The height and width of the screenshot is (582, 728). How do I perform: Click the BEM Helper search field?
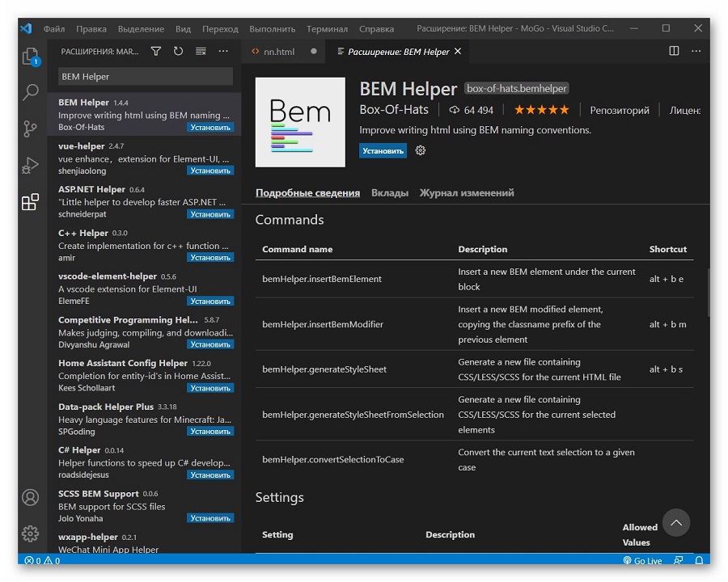146,77
